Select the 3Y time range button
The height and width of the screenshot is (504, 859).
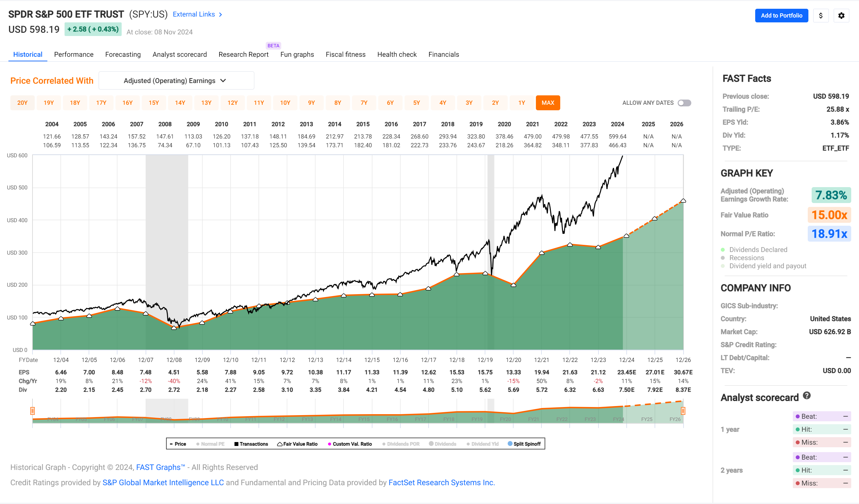[469, 103]
